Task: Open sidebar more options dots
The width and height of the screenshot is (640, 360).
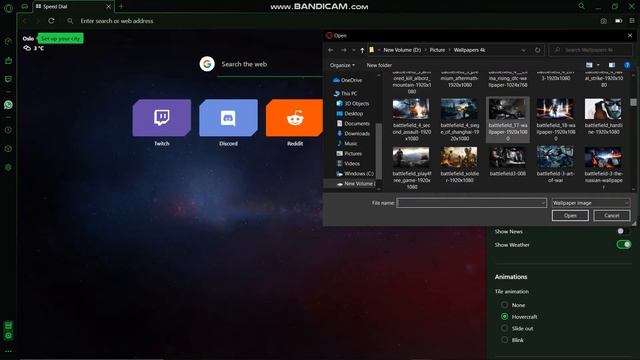Action: click(x=8, y=351)
